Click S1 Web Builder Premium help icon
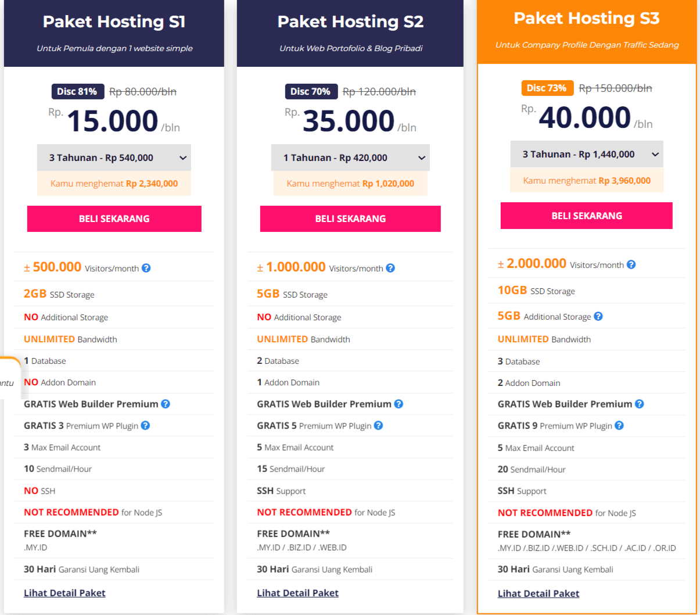Screen dimensions: 700x615 point(166,404)
